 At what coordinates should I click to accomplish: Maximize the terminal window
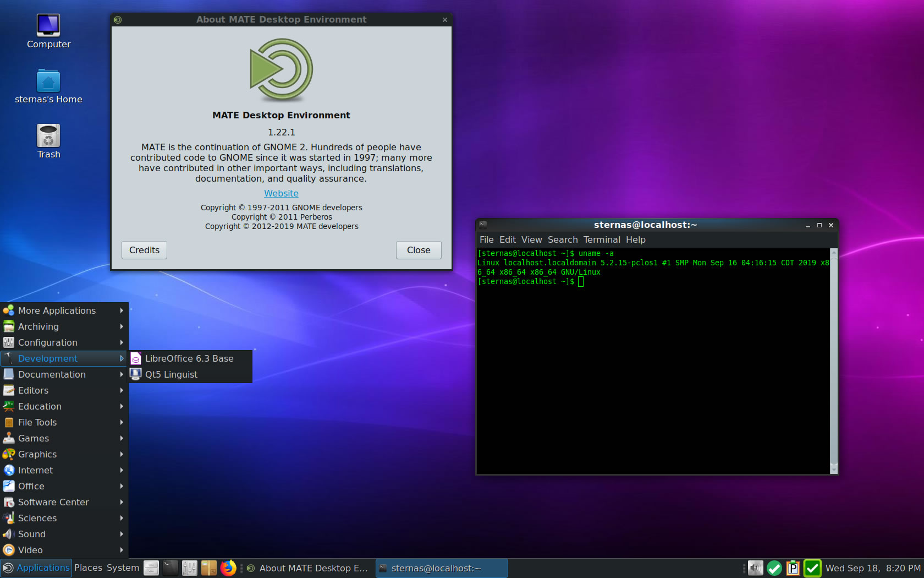click(x=819, y=225)
